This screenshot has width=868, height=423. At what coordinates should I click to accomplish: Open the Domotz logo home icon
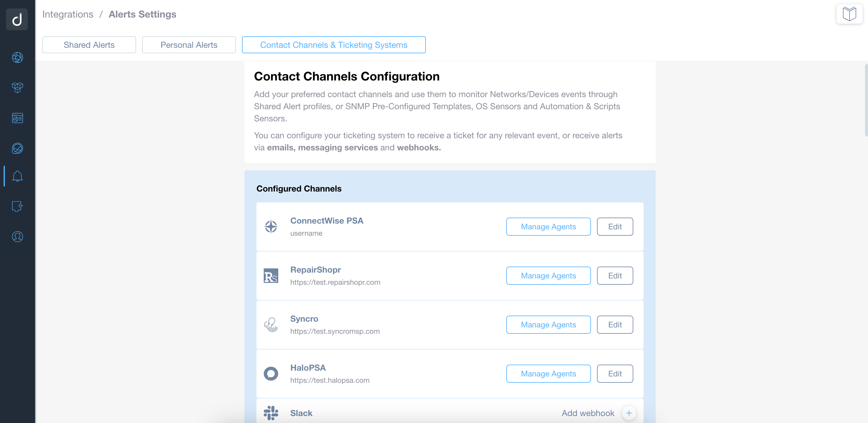point(17,19)
